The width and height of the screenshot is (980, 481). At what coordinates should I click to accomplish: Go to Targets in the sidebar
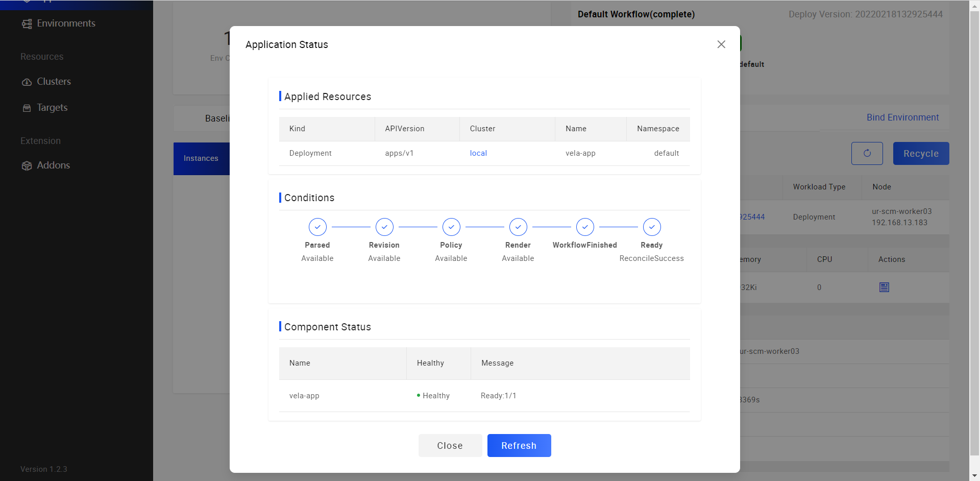point(52,108)
